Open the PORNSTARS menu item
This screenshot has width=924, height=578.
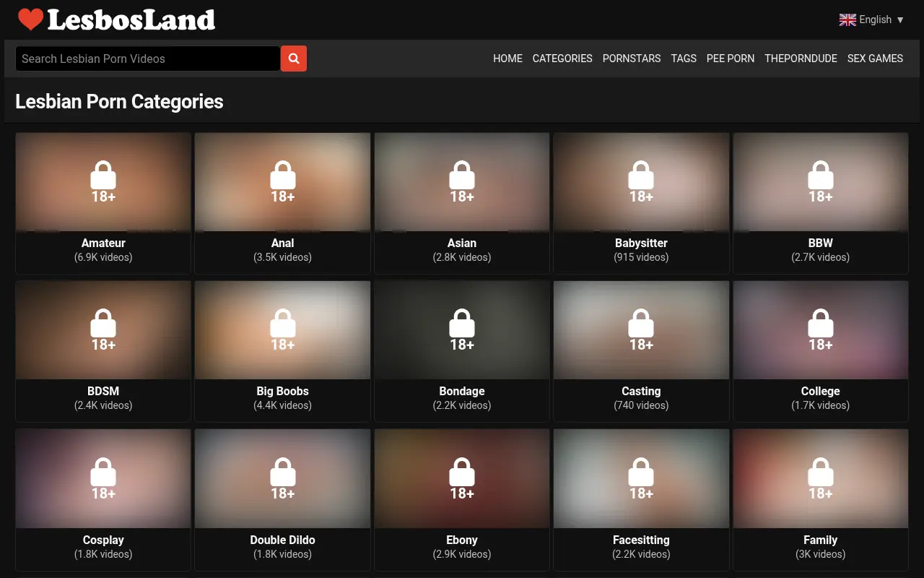[x=632, y=59]
